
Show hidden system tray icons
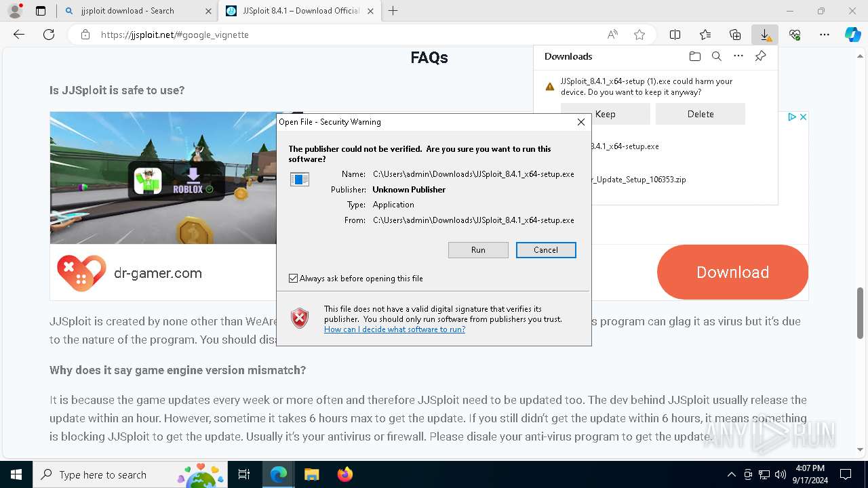[x=731, y=474]
